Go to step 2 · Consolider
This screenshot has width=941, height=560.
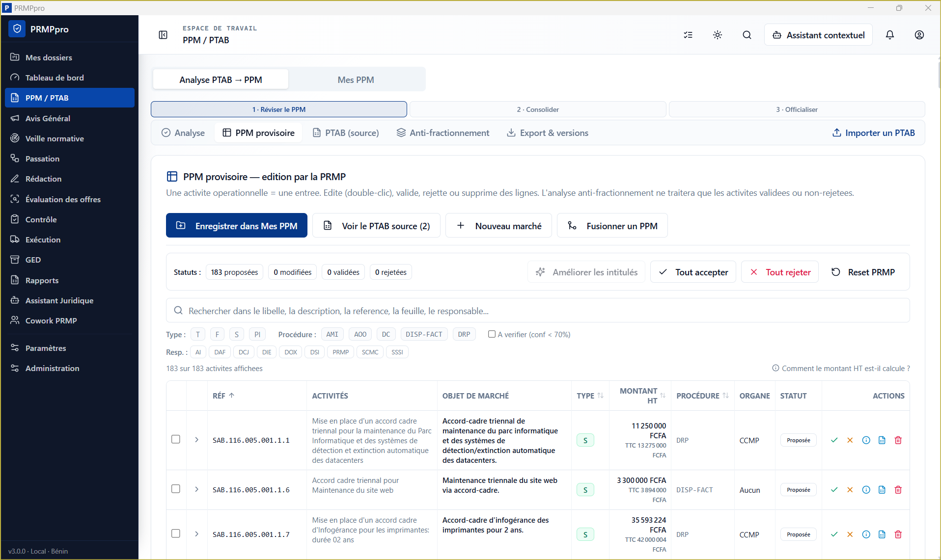coord(538,109)
